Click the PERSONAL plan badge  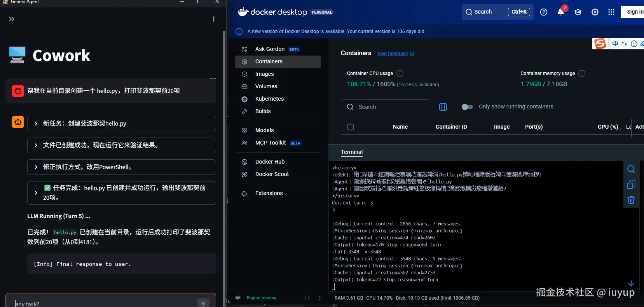pyautogui.click(x=322, y=12)
